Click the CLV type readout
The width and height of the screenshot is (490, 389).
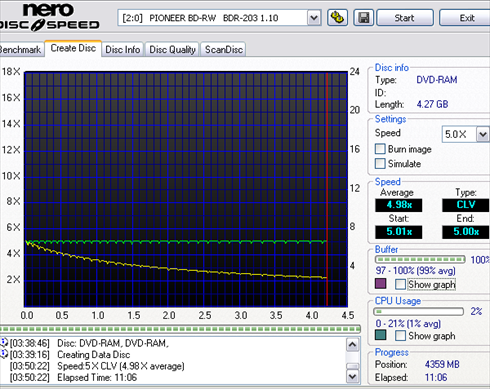(466, 205)
